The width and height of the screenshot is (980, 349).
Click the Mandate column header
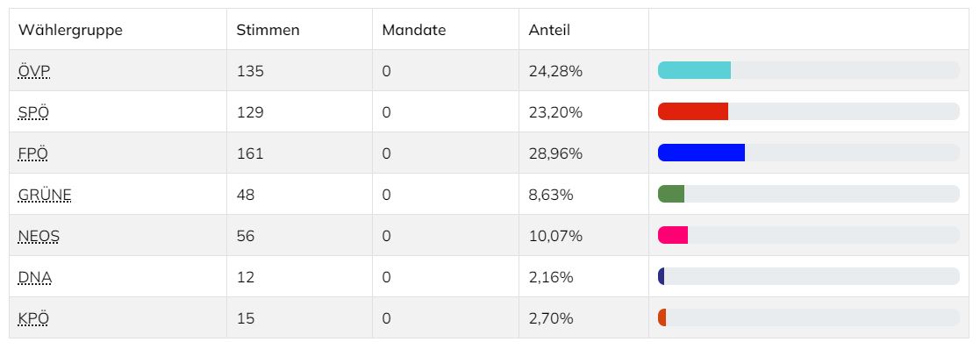(414, 30)
